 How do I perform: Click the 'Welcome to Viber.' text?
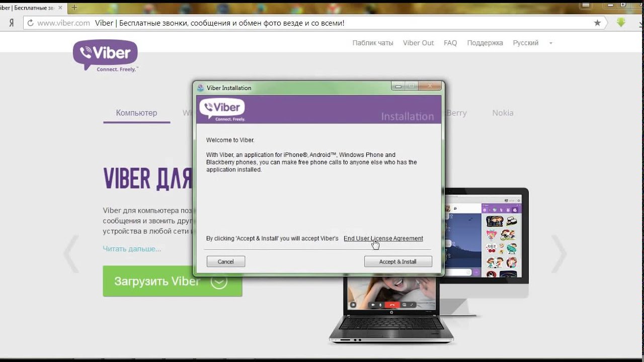[x=230, y=140]
